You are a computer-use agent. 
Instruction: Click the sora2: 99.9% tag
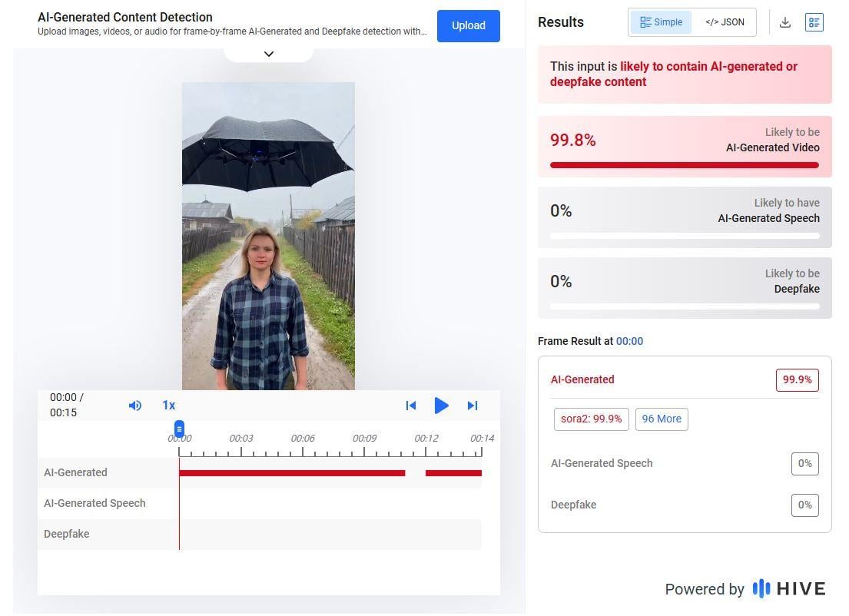(591, 419)
